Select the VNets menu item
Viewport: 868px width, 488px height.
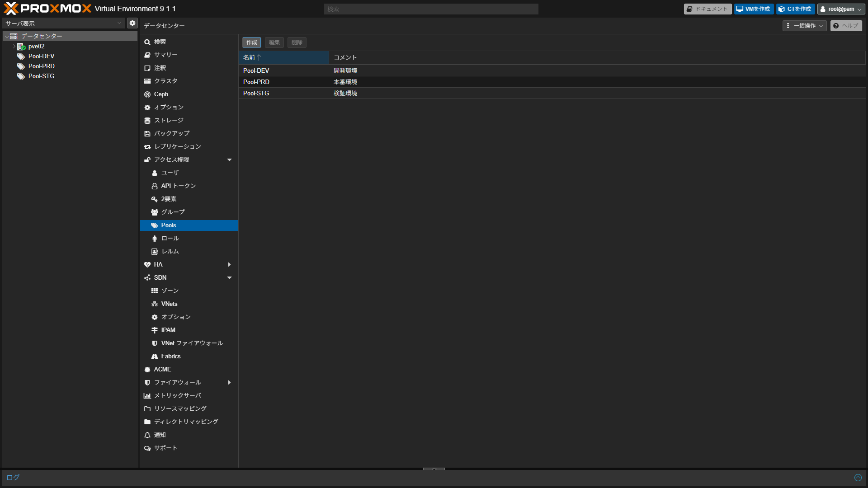point(169,304)
